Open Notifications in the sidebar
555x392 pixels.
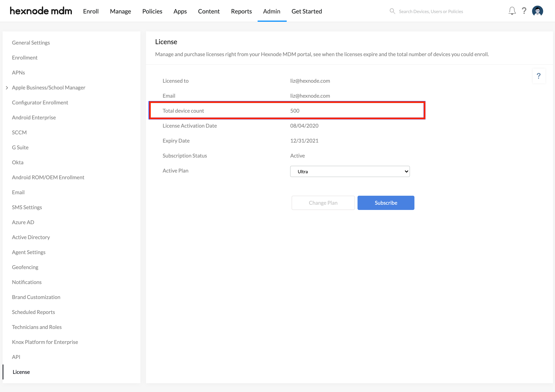[27, 282]
